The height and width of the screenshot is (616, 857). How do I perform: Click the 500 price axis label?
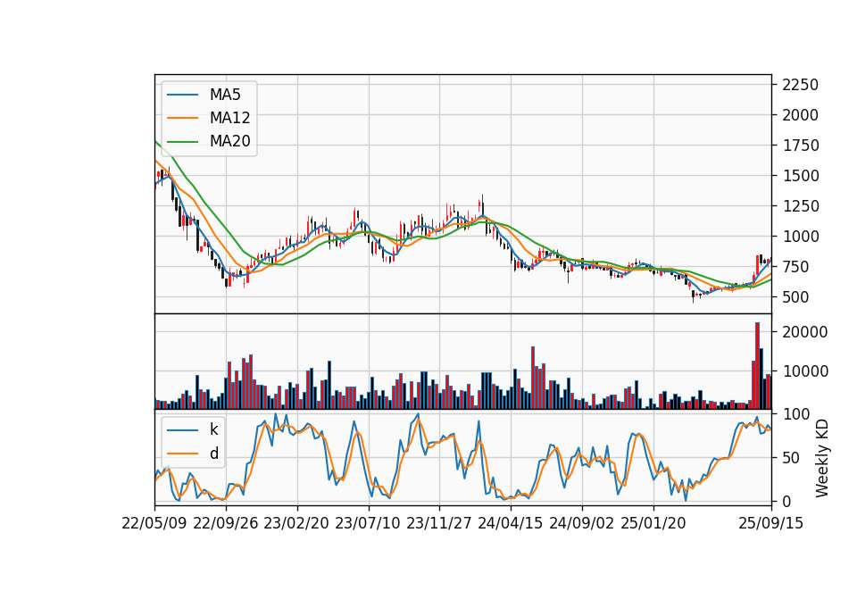coord(795,297)
